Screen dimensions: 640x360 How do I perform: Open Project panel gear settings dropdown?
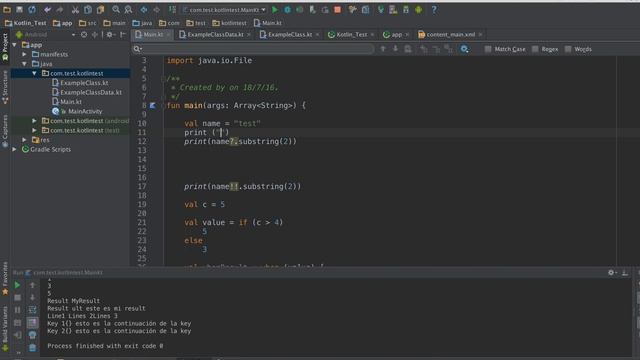click(x=110, y=35)
